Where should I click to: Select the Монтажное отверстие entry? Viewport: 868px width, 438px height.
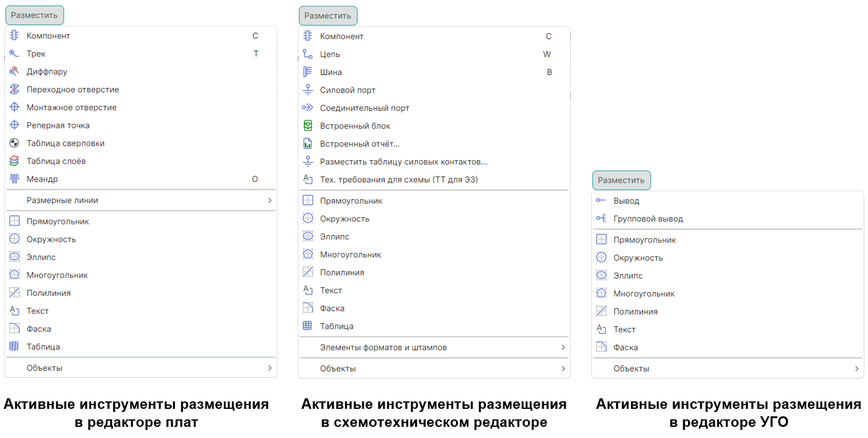coord(14,107)
